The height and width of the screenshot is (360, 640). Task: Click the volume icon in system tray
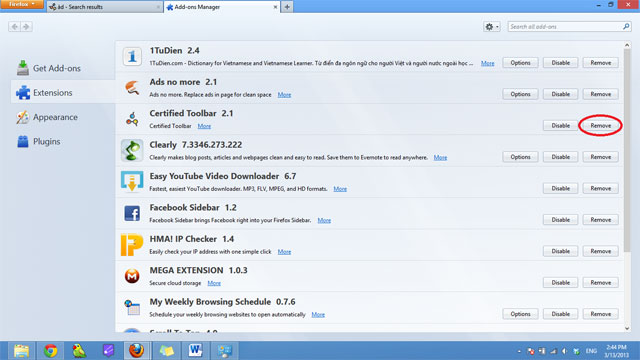pyautogui.click(x=565, y=351)
